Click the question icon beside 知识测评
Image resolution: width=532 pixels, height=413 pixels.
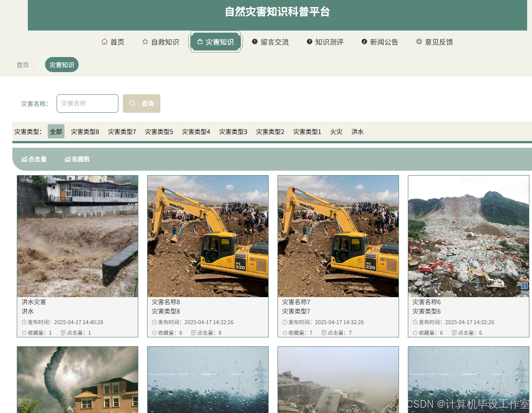tap(309, 42)
